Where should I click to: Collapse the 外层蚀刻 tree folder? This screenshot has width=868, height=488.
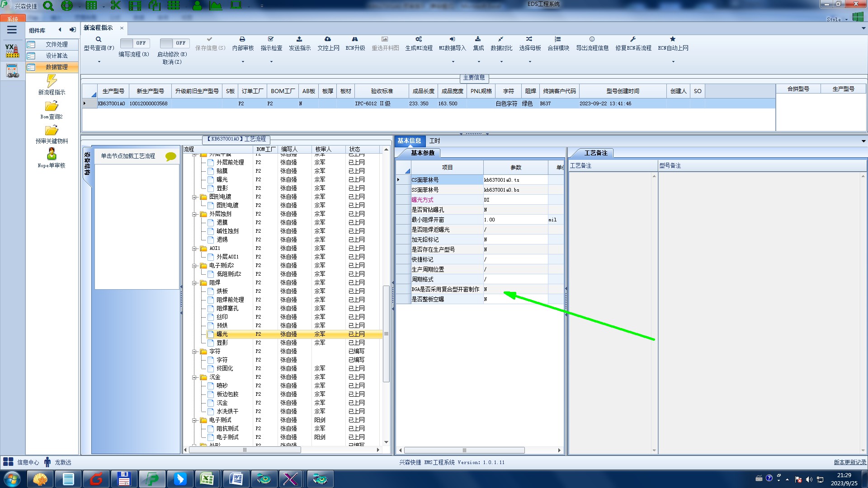click(x=194, y=214)
